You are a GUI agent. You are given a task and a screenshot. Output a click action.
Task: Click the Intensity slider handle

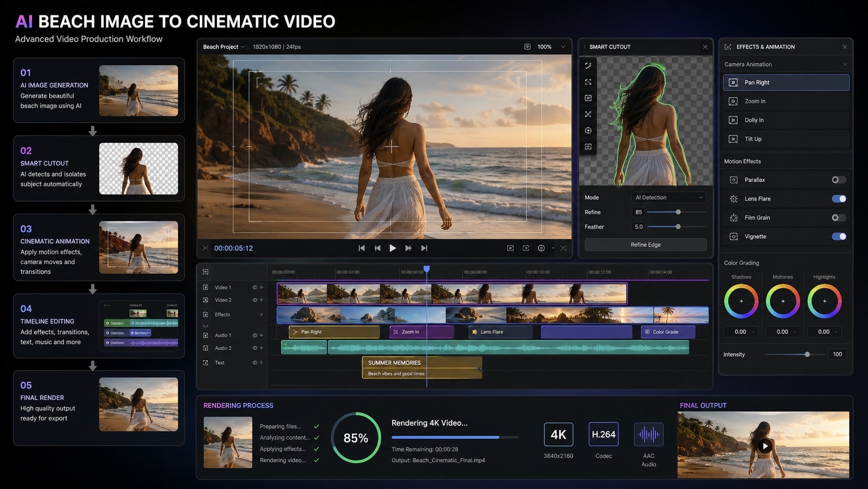point(807,354)
